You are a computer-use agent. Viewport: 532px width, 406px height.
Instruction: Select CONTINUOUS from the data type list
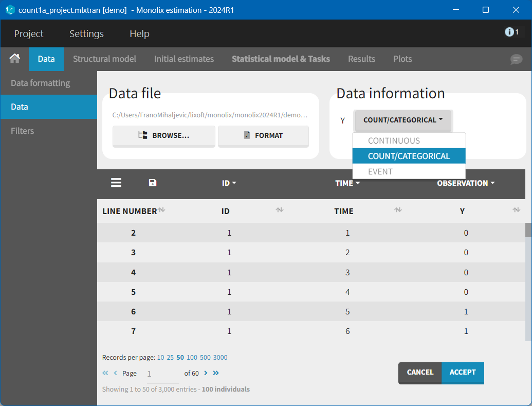tap(394, 140)
